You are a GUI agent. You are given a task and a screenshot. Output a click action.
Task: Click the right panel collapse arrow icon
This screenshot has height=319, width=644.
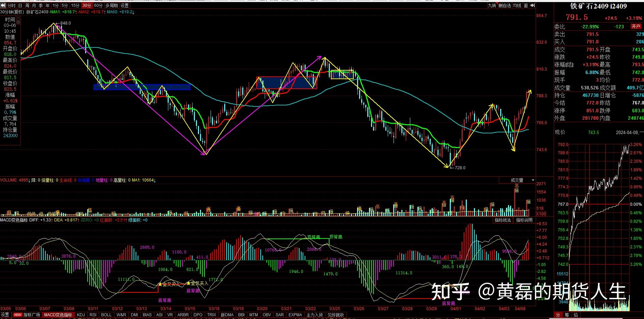(x=533, y=5)
